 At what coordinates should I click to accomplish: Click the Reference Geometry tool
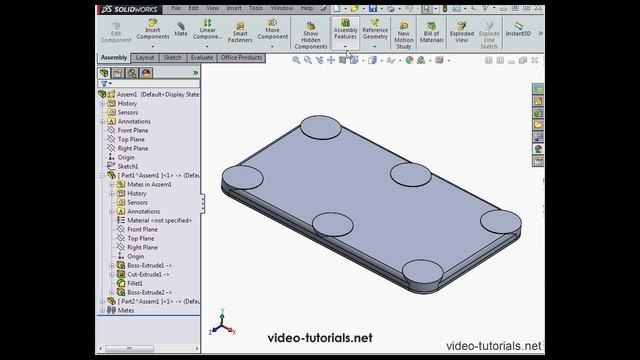coord(375,29)
